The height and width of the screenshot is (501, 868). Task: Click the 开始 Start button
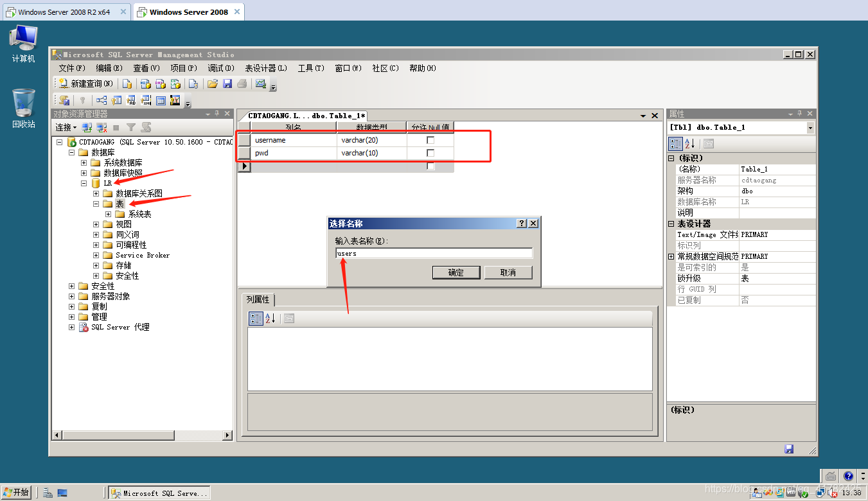tap(17, 493)
